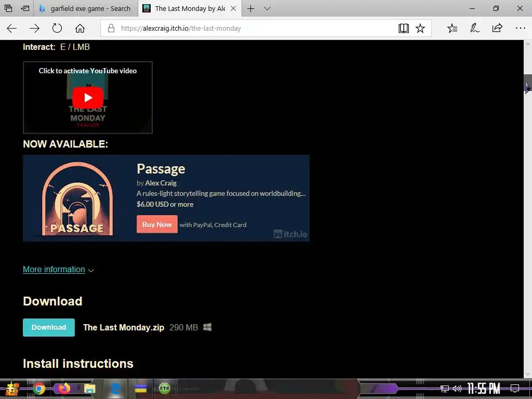Open the Passage game title link
532x399 pixels.
click(x=161, y=169)
